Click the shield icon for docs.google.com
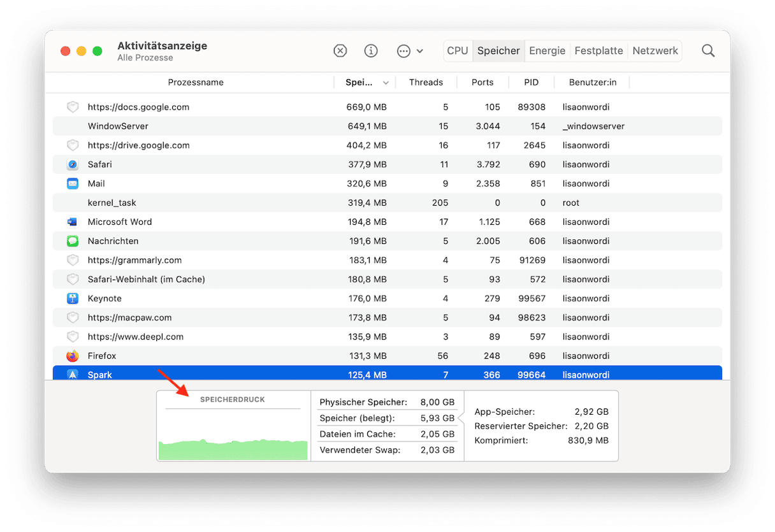The height and width of the screenshot is (532, 775). (73, 107)
